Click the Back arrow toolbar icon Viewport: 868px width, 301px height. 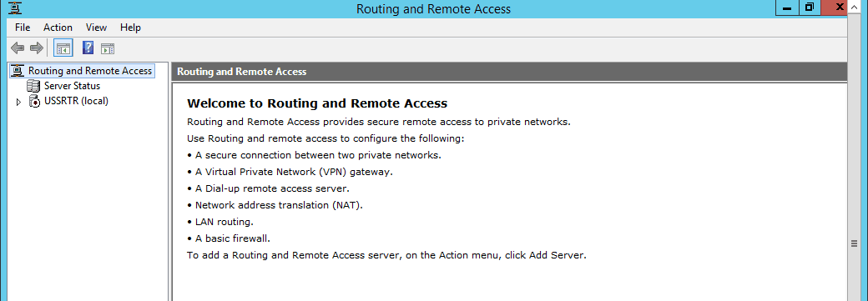click(x=18, y=48)
